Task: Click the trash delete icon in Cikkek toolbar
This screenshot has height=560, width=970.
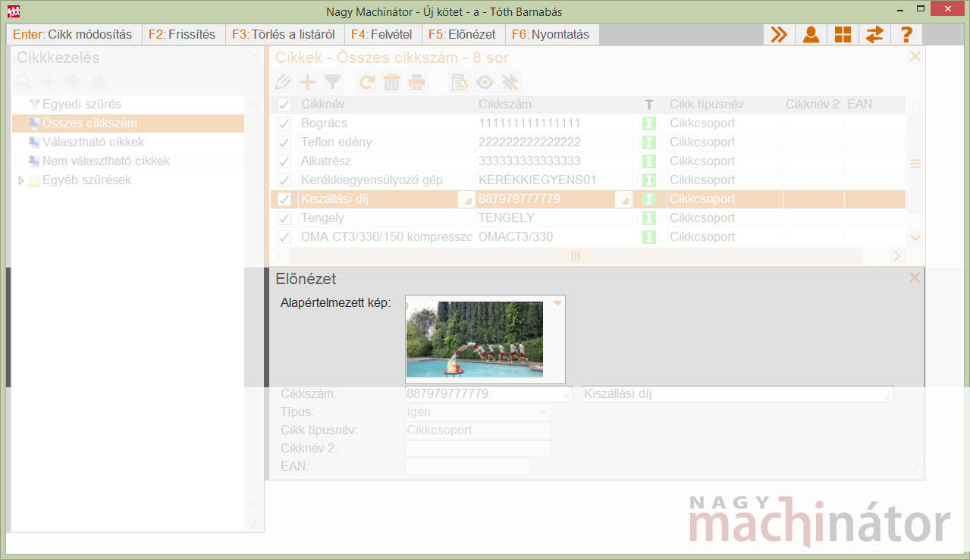Action: (391, 83)
